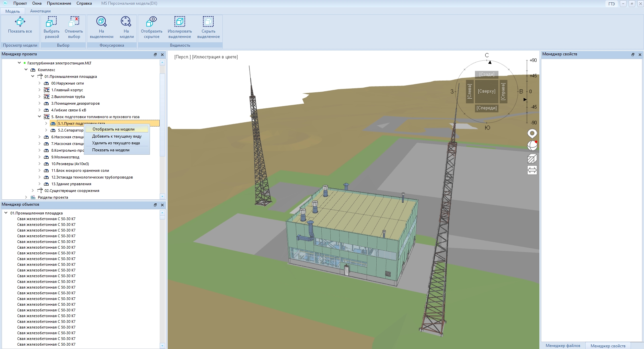Collapse the 01.Промышленная площадка node in project tree
Screen dimensions: 644x349
point(33,77)
